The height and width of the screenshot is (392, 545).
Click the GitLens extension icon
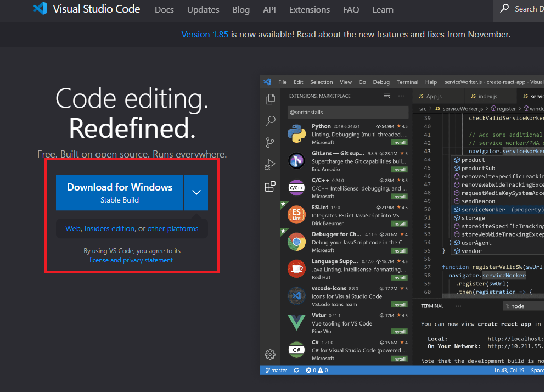click(x=296, y=161)
